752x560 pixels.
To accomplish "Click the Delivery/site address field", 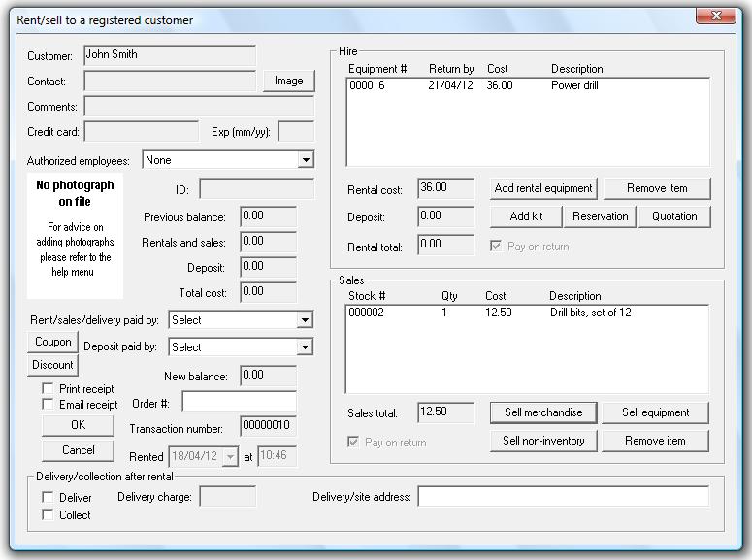I will click(563, 497).
